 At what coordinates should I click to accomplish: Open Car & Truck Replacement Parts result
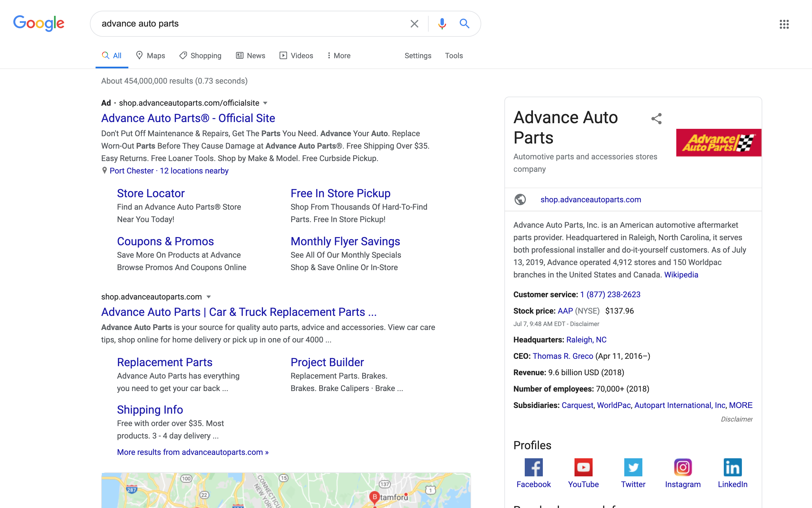239,312
